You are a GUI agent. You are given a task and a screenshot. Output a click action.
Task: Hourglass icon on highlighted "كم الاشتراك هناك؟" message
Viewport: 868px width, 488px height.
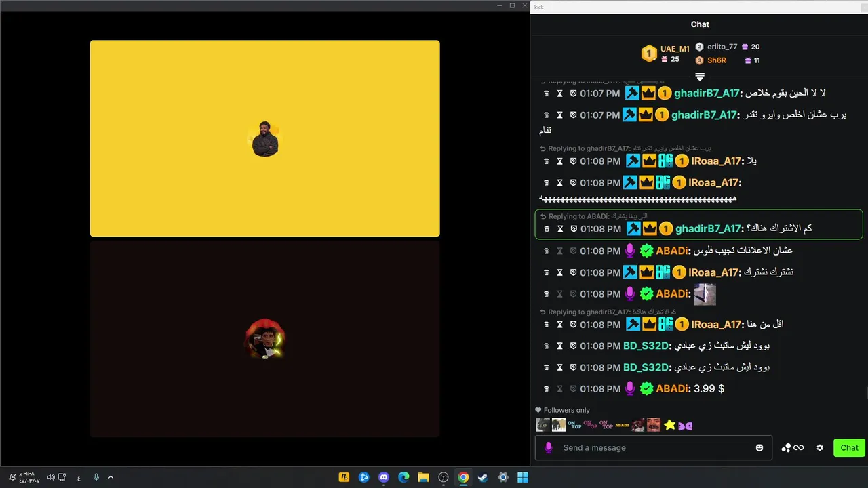(560, 229)
